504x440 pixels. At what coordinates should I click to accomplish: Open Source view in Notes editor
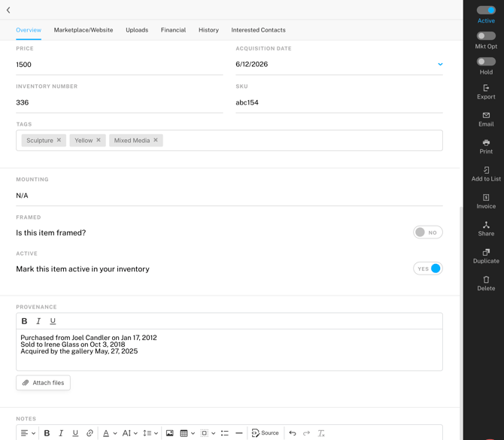[266, 433]
